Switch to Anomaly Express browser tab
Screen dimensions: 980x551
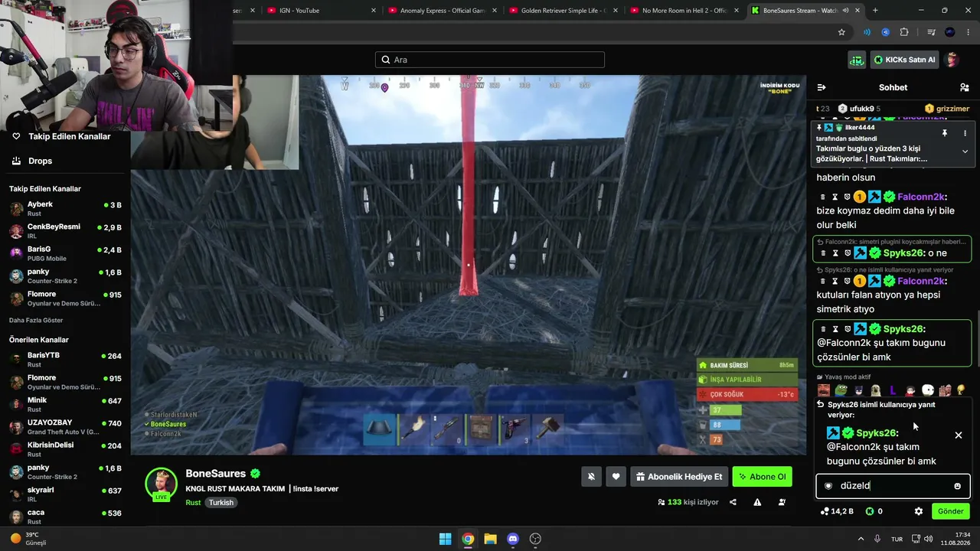(443, 11)
